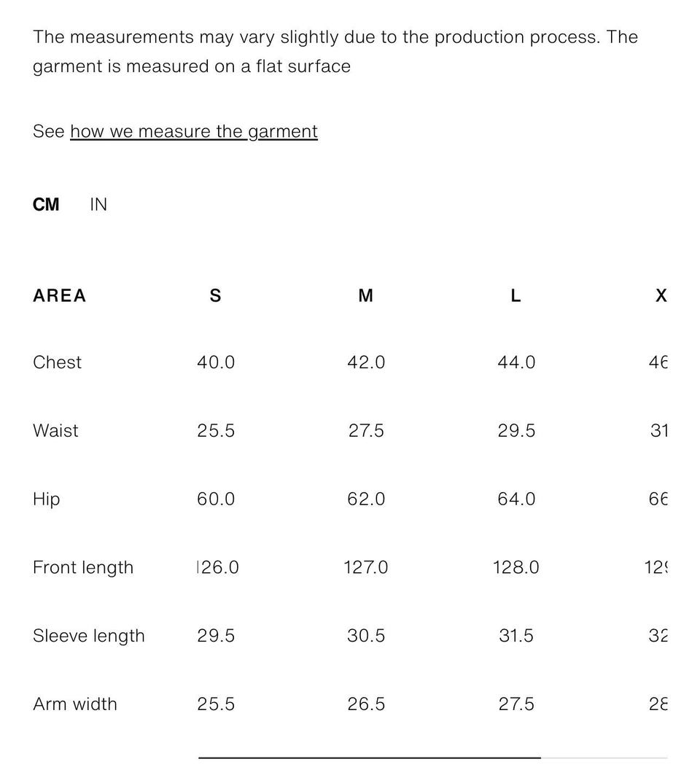Screen dimensions: 700x767
Task: Switch measurement units to CM
Action: [x=46, y=205]
